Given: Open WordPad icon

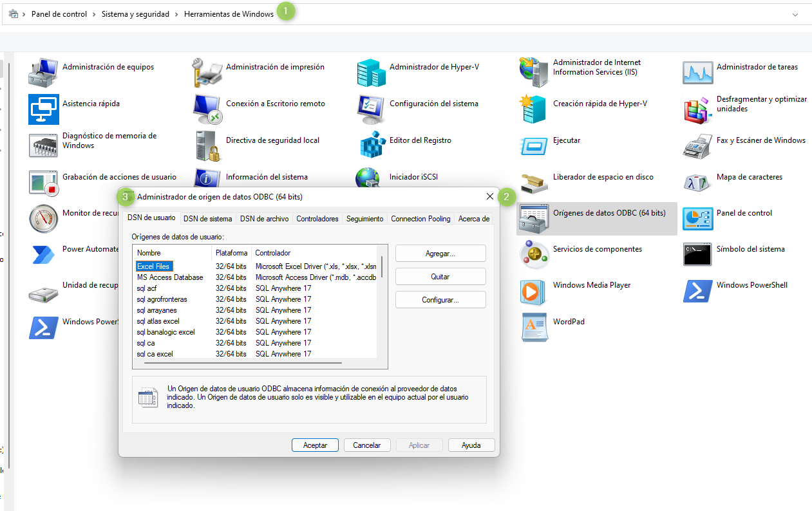Looking at the screenshot, I should [534, 328].
